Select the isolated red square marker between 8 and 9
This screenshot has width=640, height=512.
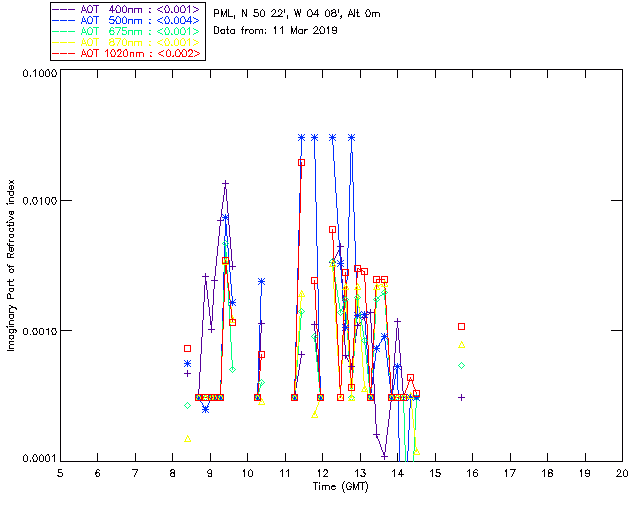[x=187, y=348]
